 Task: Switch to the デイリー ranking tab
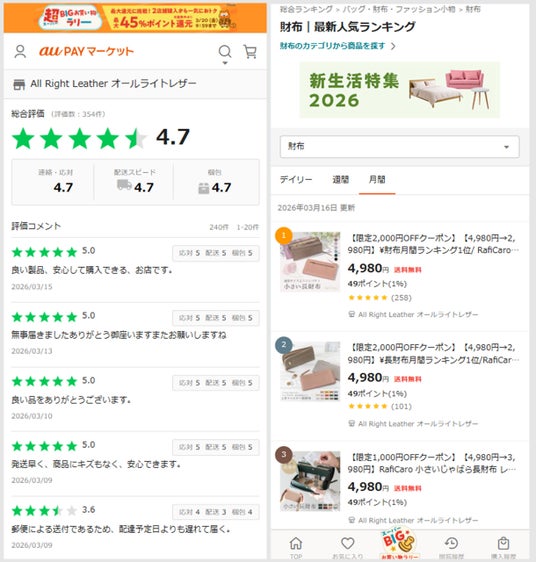coord(296,179)
